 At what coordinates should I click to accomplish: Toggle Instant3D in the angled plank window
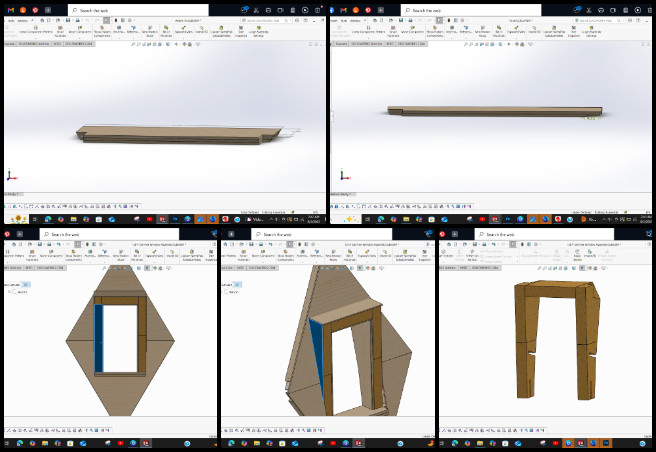pos(201,30)
